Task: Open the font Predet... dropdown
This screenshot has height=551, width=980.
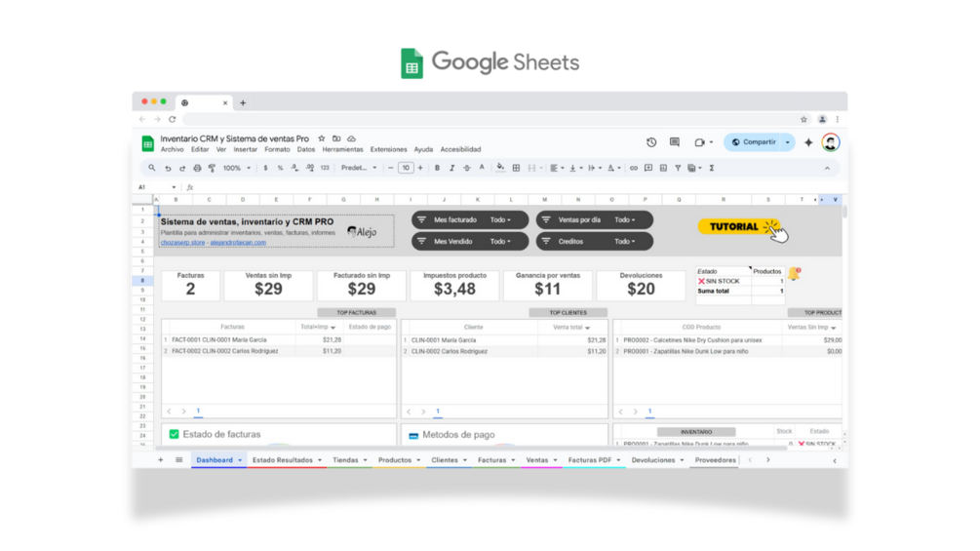Action: coord(359,168)
